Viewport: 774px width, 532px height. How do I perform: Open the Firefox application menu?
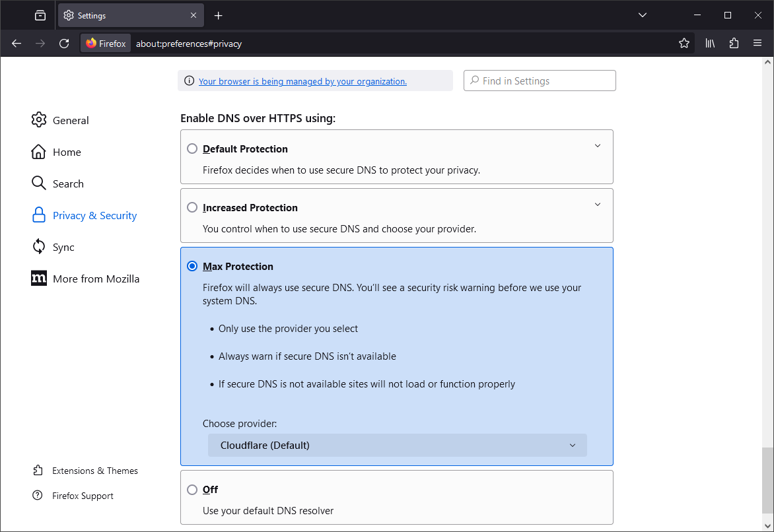coord(757,44)
